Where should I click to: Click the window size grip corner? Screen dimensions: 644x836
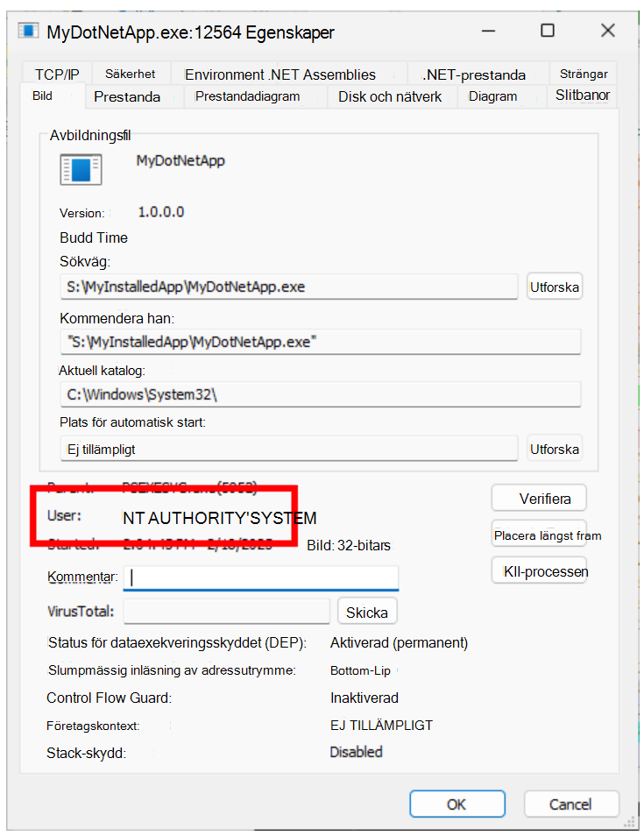point(630,823)
